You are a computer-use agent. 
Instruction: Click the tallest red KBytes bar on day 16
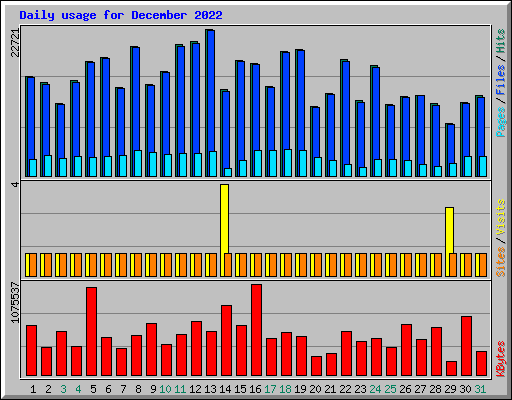[256, 330]
